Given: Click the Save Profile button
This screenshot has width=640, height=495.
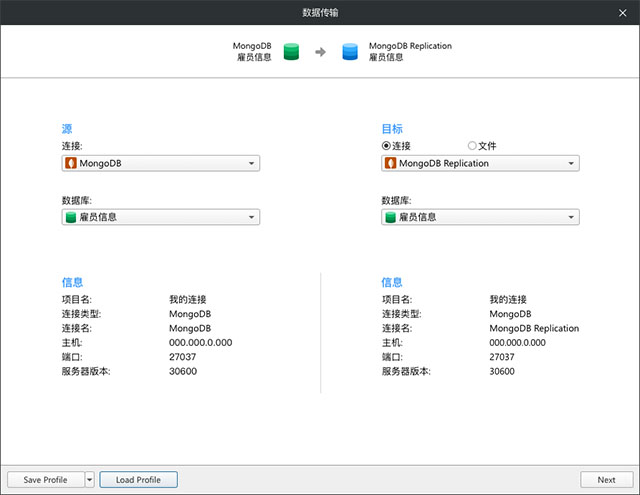Looking at the screenshot, I should (x=45, y=480).
